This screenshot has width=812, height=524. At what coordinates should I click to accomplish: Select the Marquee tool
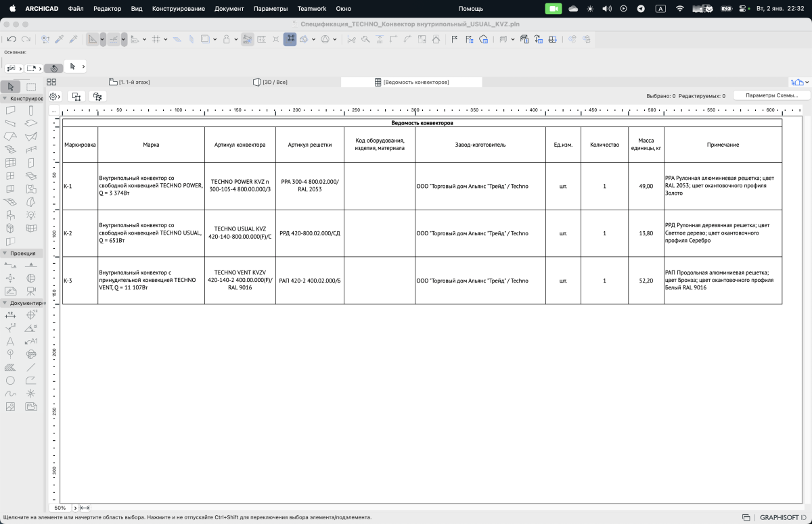(31, 87)
